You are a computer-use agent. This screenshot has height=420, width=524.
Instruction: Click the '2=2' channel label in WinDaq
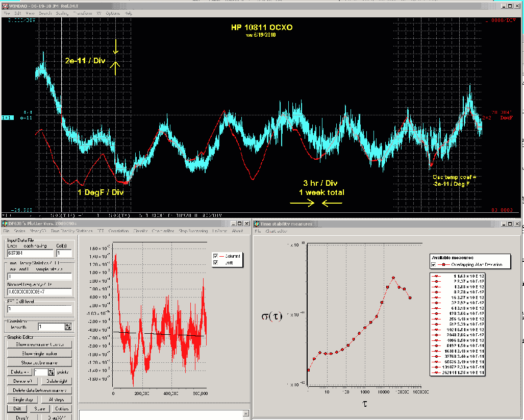click(486, 117)
